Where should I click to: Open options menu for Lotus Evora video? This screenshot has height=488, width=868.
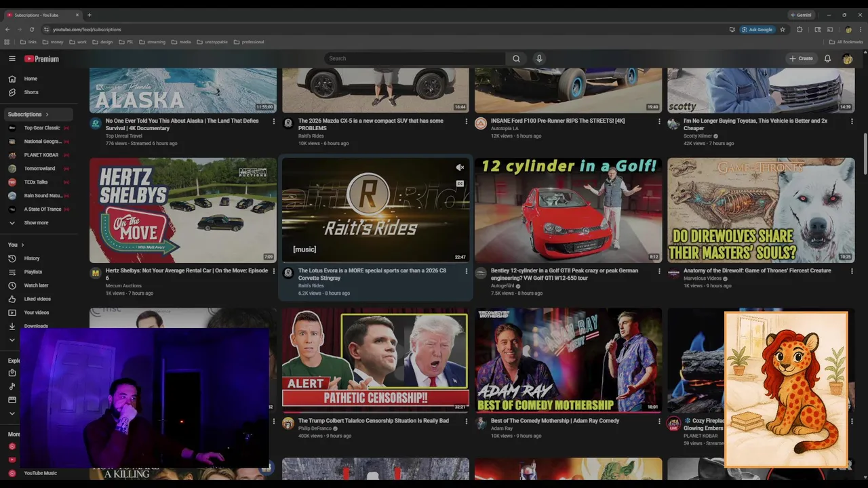(x=467, y=271)
